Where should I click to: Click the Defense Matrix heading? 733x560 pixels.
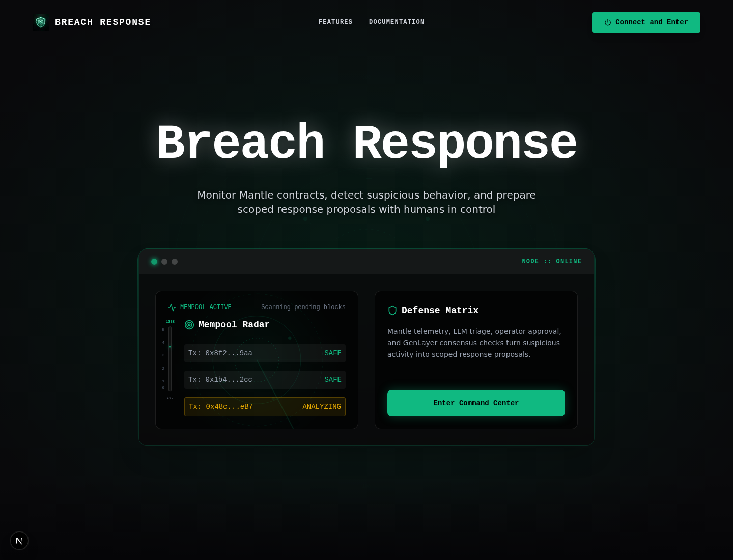pos(440,311)
